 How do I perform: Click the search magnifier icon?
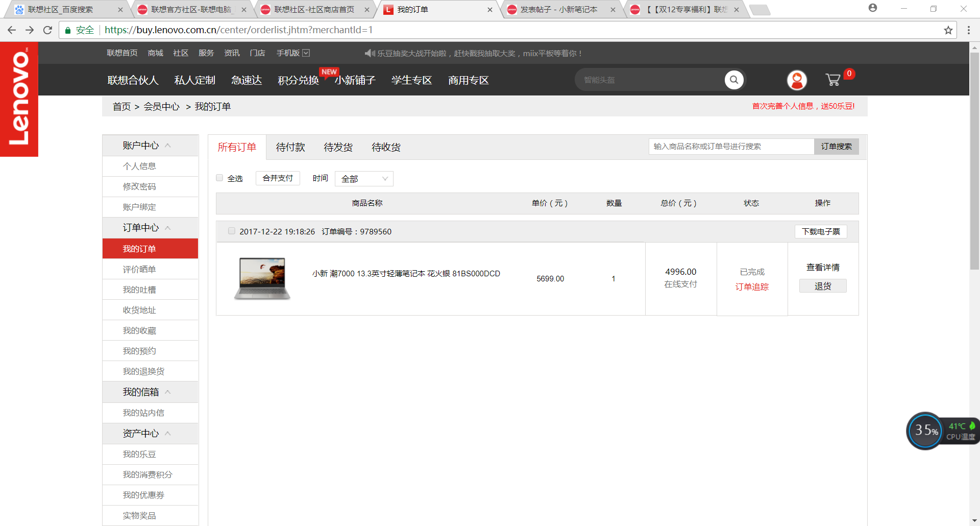click(734, 80)
